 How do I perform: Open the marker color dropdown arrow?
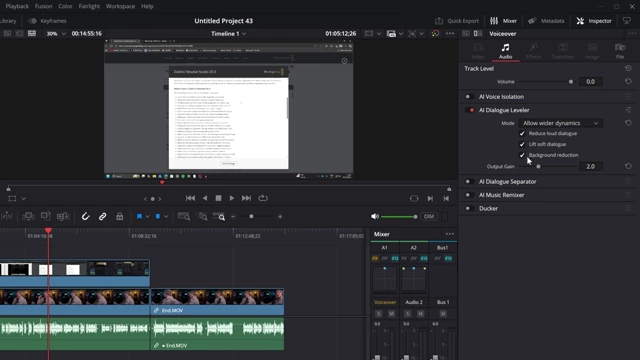[166, 217]
